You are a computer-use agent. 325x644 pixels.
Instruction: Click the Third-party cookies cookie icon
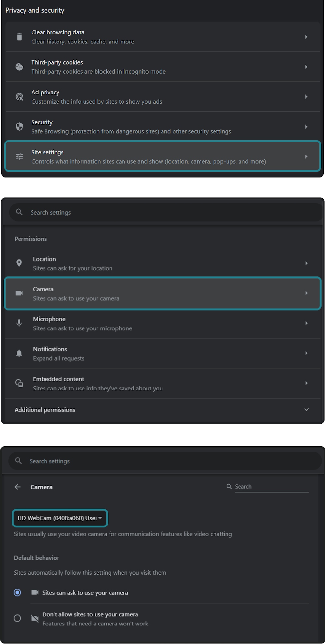point(19,67)
